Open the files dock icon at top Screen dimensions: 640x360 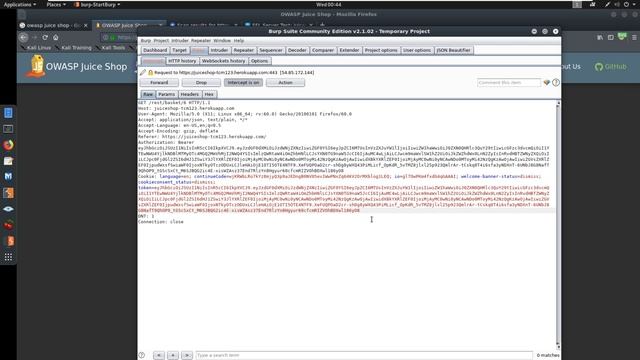coord(8,113)
